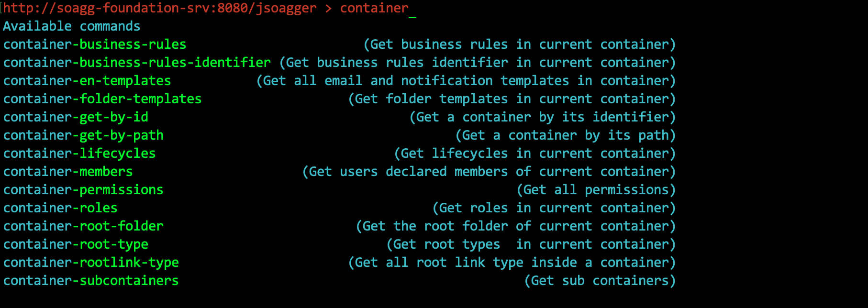Click the 'Get all permissions' description
868x308 pixels.
596,190
